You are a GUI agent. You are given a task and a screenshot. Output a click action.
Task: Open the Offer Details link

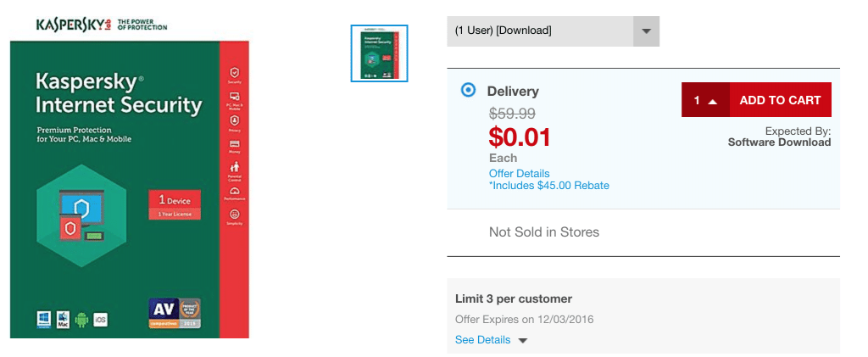(x=520, y=173)
